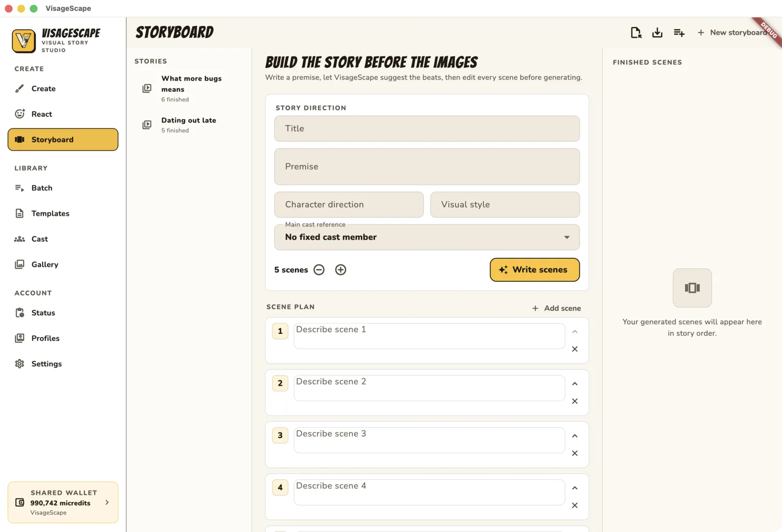The height and width of the screenshot is (532, 782).
Task: Open the Settings page
Action: point(63,364)
